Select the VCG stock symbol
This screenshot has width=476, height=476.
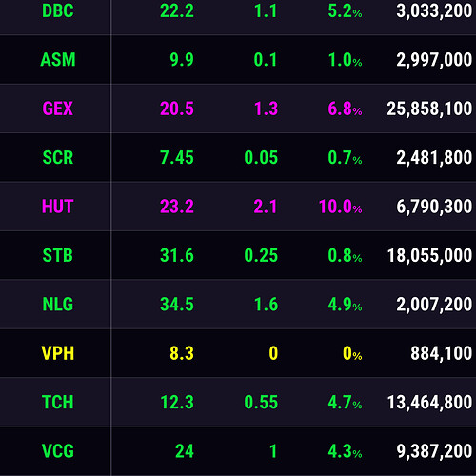[58, 451]
